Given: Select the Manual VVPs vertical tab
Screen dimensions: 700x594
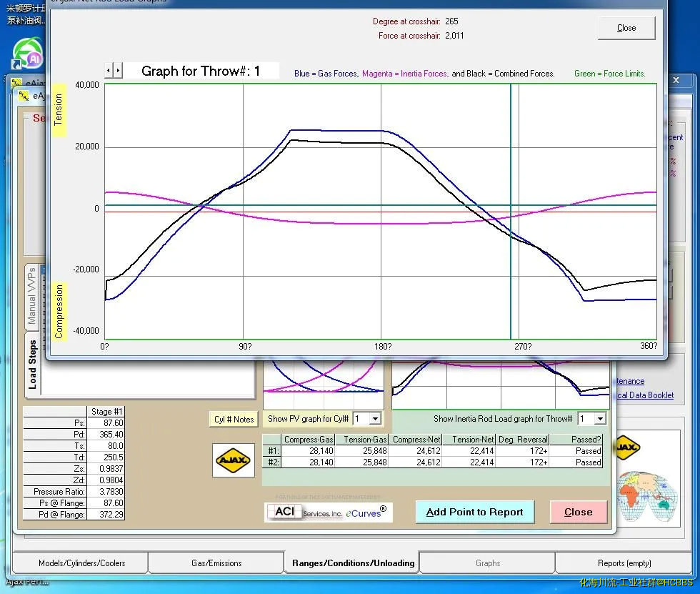Looking at the screenshot, I should [31, 296].
